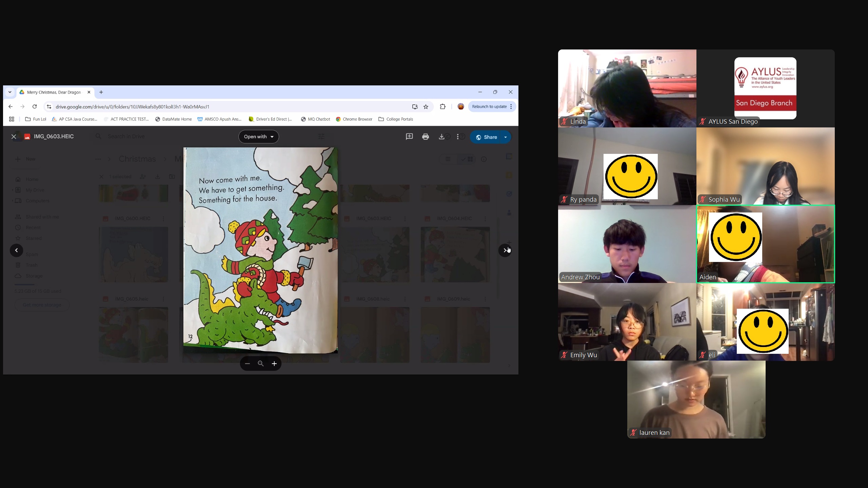Click the Christmas breadcrumb folder

[137, 159]
